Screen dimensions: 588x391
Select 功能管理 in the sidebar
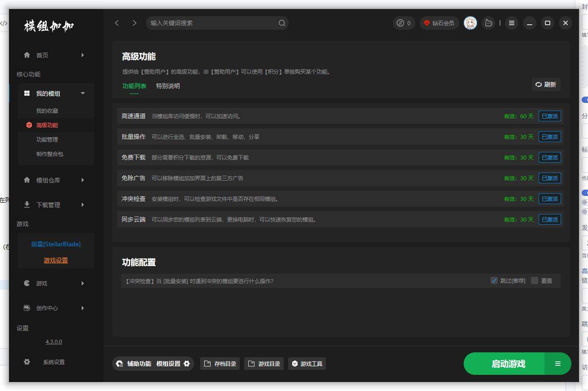47,140
